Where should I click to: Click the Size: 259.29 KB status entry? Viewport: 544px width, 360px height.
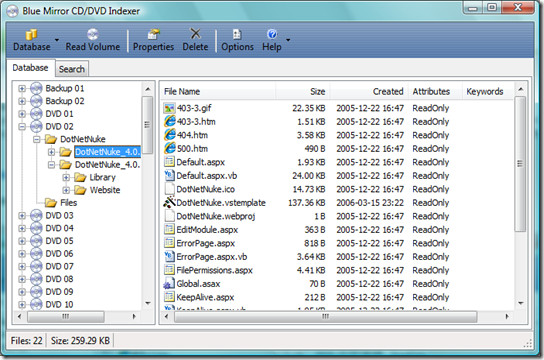(x=80, y=341)
